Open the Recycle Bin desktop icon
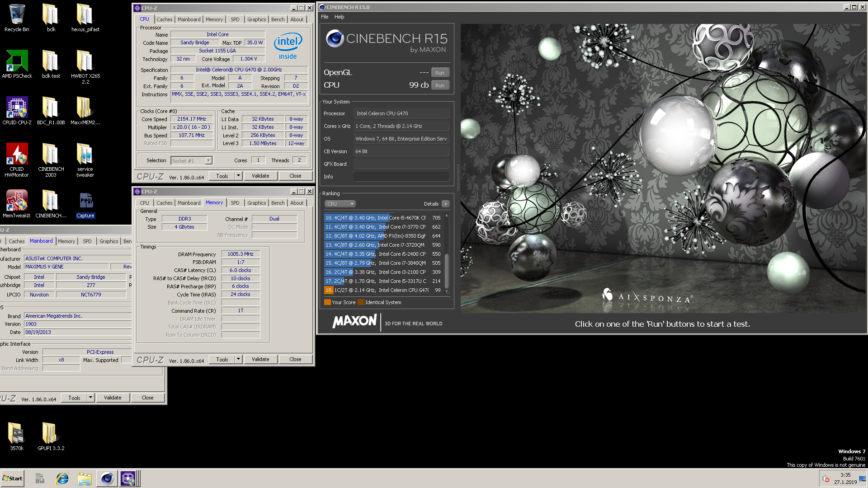 [x=17, y=18]
